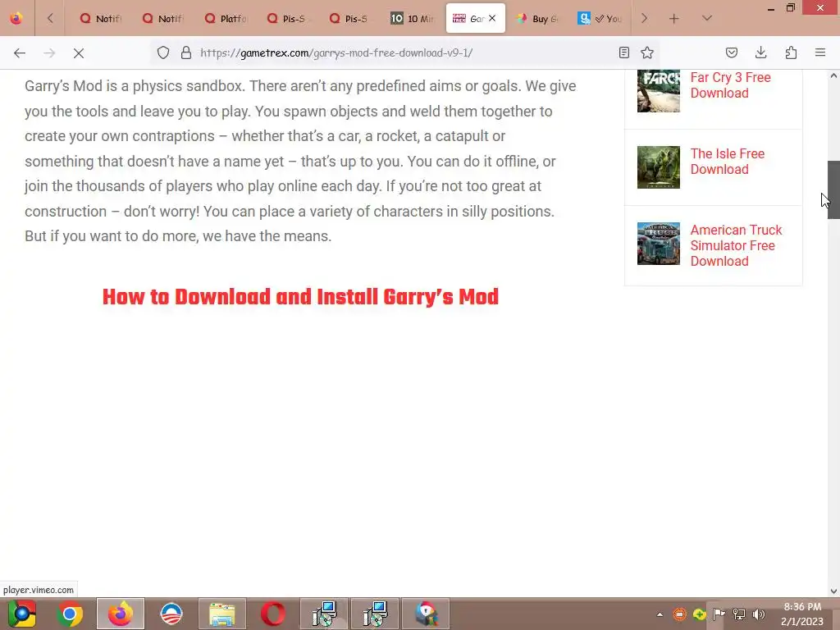
Task: Open the downloads panel
Action: click(760, 52)
